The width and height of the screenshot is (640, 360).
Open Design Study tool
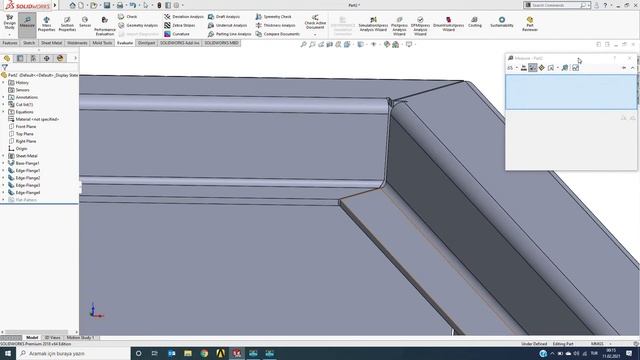(9, 24)
